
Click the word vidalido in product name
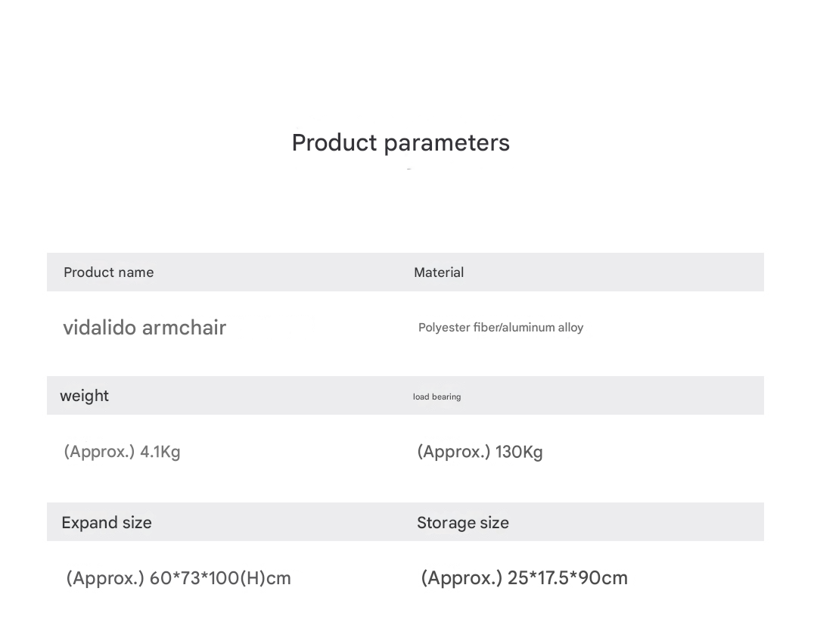[x=100, y=328]
